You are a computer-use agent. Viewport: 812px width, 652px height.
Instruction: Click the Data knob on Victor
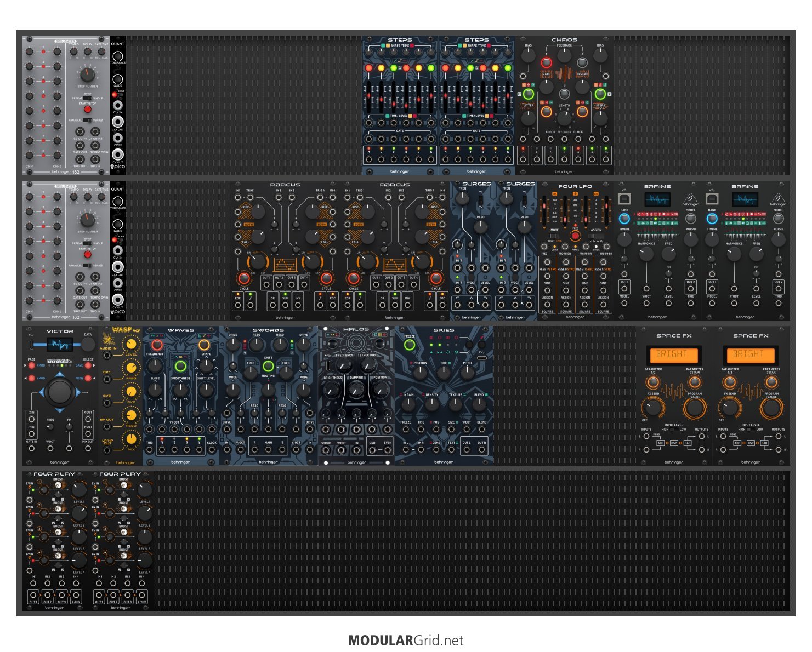click(x=88, y=345)
